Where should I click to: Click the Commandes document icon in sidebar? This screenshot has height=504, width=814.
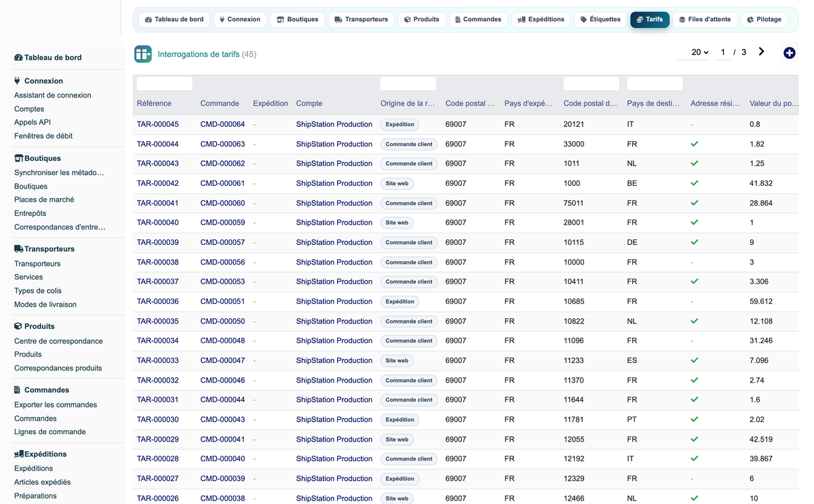pos(18,390)
